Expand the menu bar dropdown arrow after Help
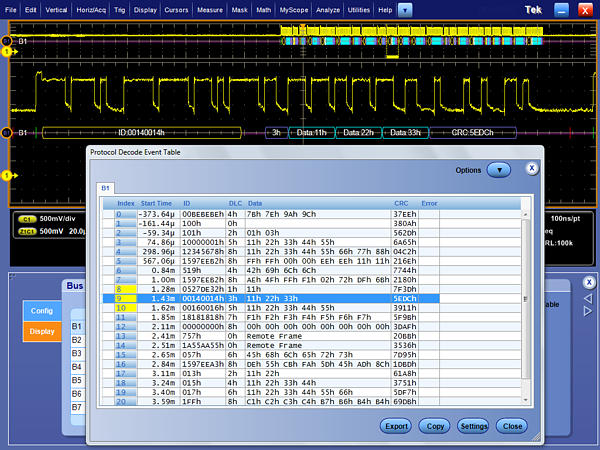The height and width of the screenshot is (450, 600). click(x=404, y=8)
